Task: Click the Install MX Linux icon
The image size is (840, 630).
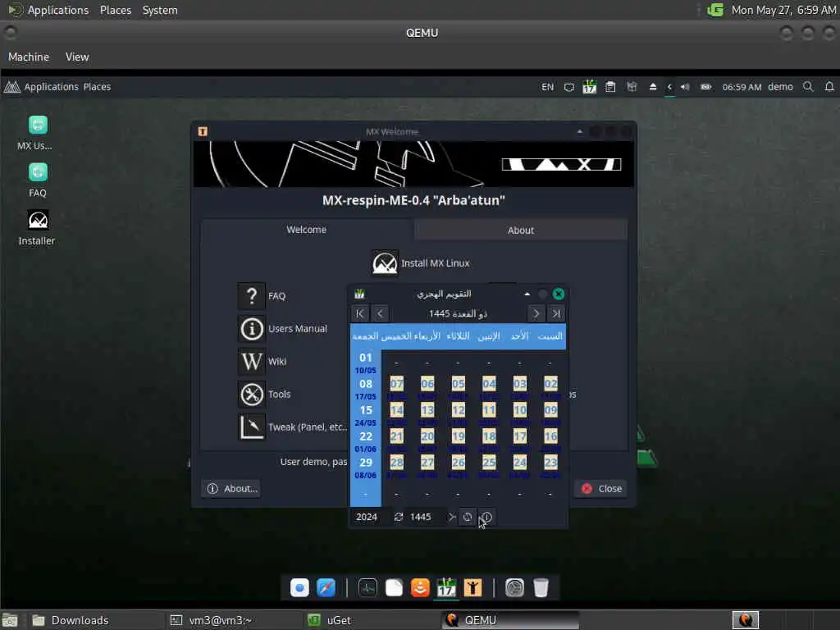Action: tap(385, 263)
